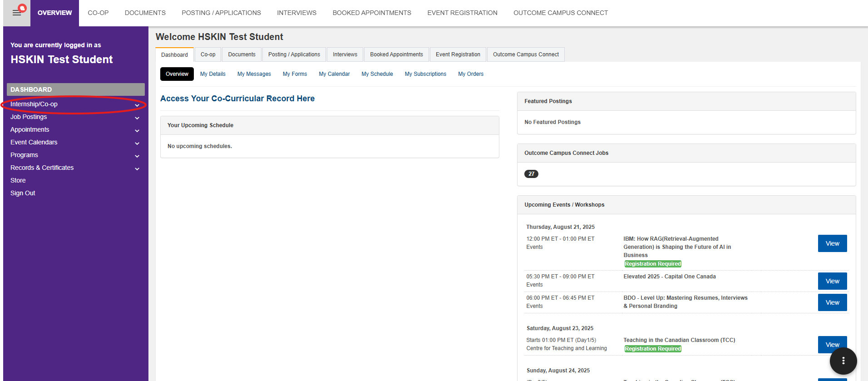
Task: Expand Records & Certificates chevron
Action: pos(137,168)
